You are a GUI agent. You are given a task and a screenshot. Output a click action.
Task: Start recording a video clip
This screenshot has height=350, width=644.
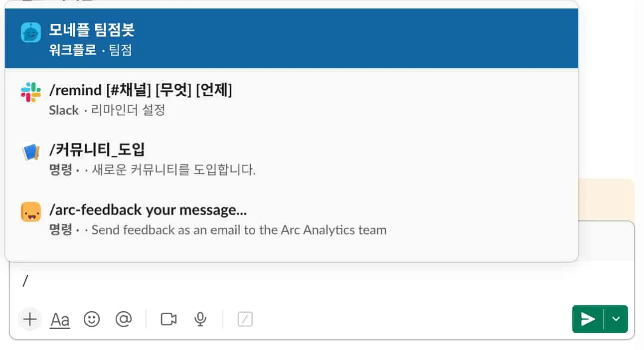click(x=168, y=319)
